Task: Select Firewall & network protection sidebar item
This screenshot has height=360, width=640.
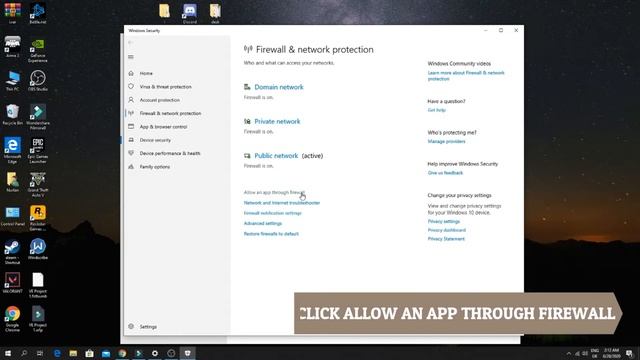Action: click(170, 113)
